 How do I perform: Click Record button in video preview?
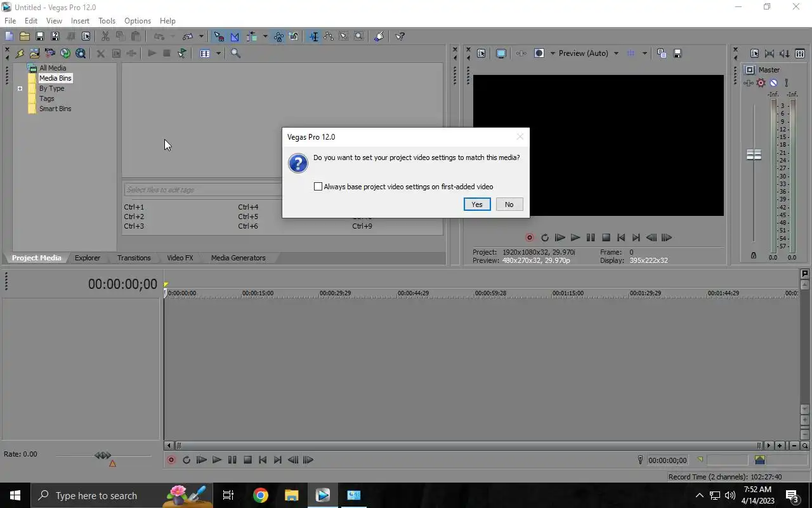tap(530, 237)
